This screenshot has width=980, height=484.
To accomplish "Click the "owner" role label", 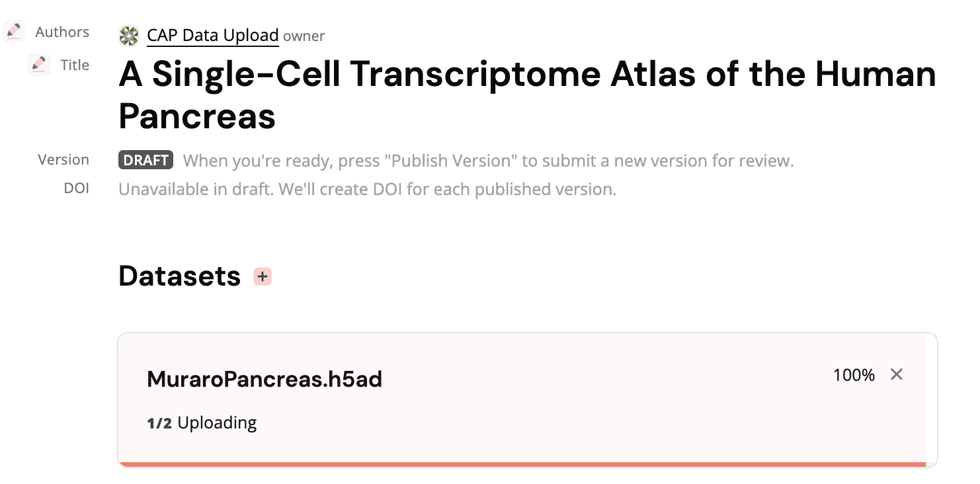I will [304, 36].
